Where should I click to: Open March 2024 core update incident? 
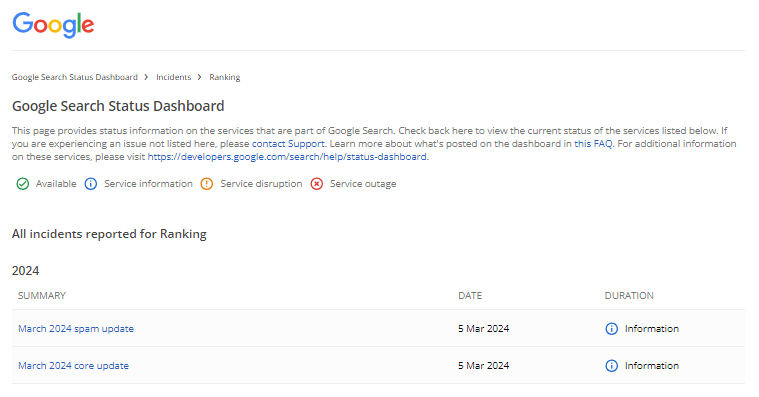(x=74, y=366)
